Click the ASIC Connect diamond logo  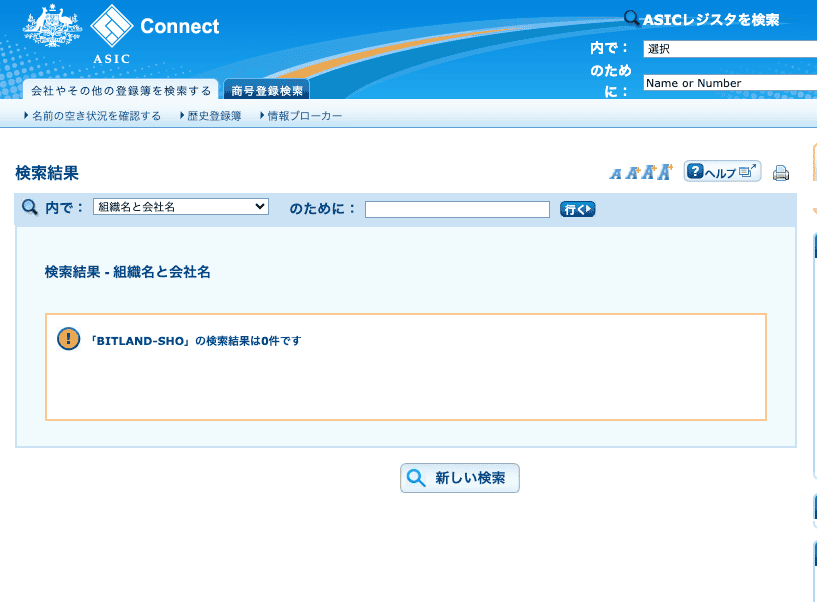[x=112, y=26]
